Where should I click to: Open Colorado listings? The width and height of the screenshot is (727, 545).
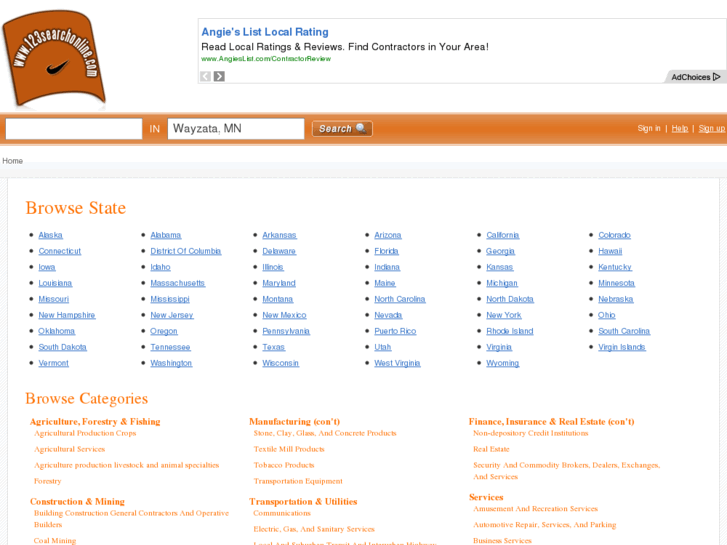click(614, 235)
